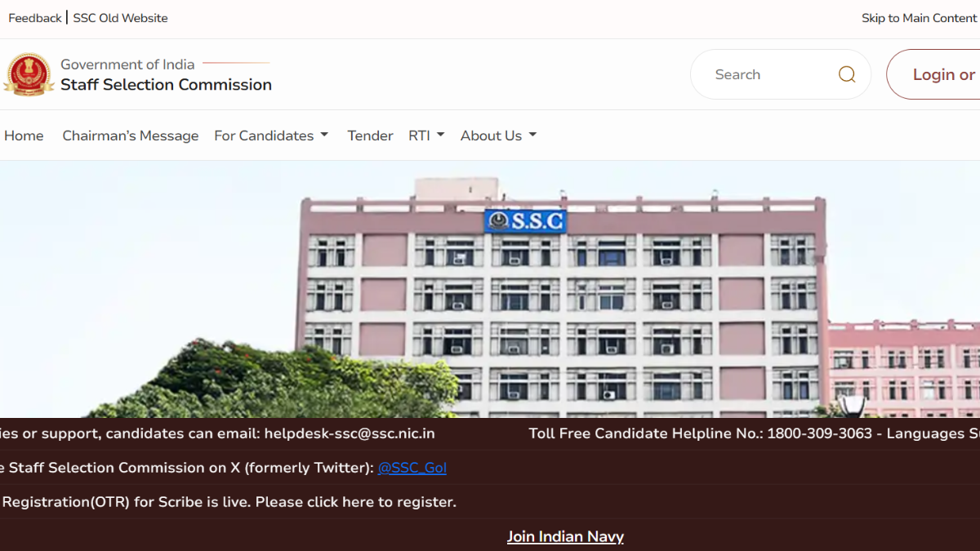Click the Staff Selection Commission title text

[166, 85]
